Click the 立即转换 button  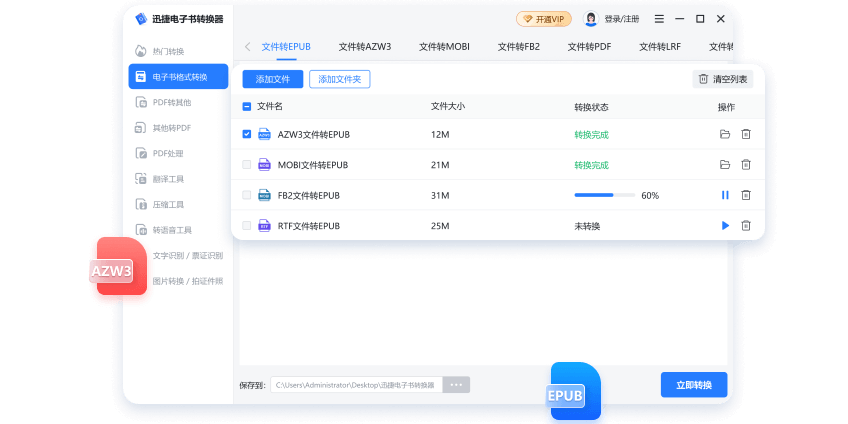pyautogui.click(x=694, y=385)
